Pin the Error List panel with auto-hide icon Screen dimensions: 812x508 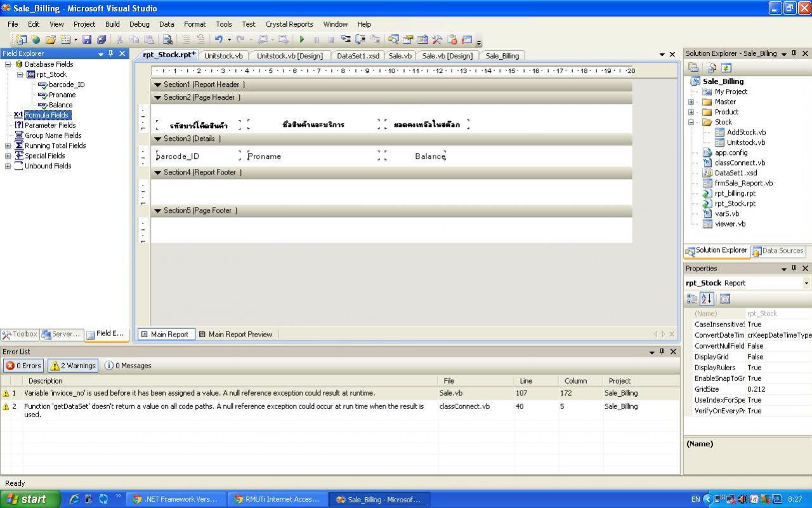click(x=662, y=351)
